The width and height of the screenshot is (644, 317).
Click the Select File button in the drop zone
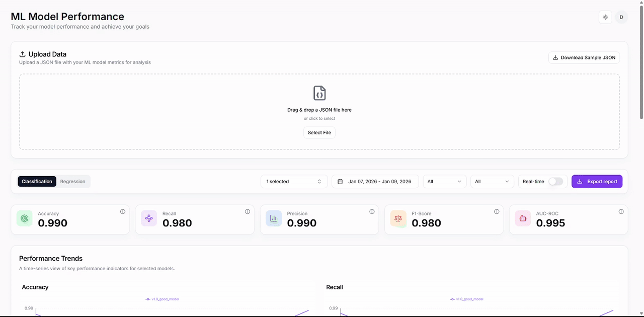pyautogui.click(x=319, y=132)
